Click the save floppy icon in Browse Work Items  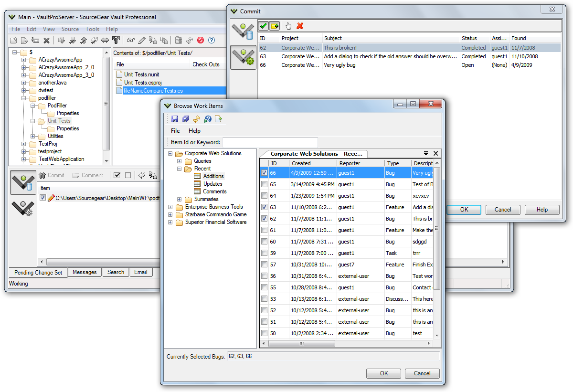175,119
